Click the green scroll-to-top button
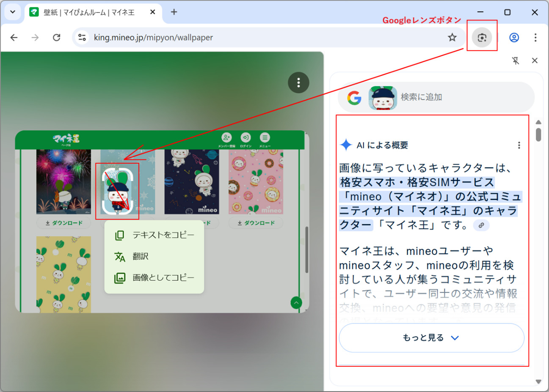Viewport: 549px width, 392px height. point(296,303)
